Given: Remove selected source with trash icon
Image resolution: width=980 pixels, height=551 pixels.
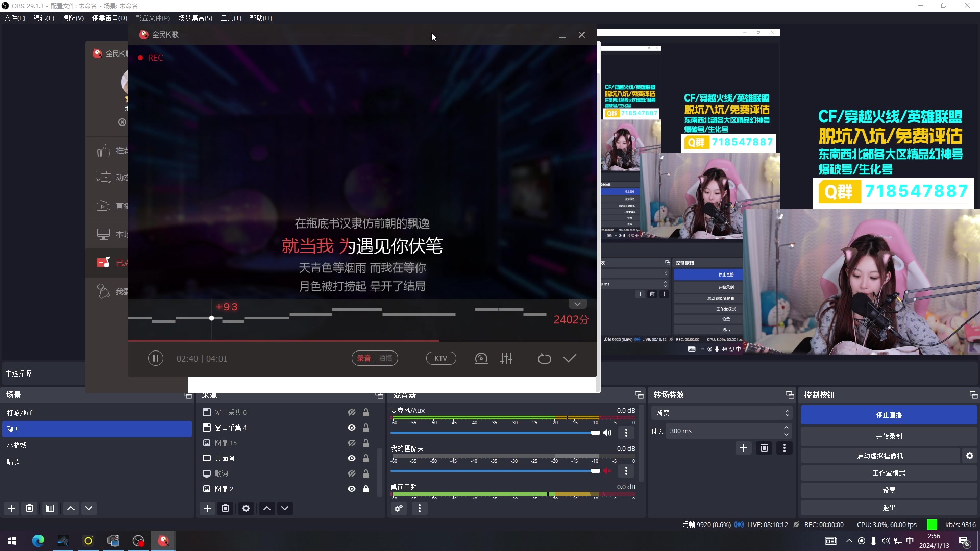Looking at the screenshot, I should pos(225,508).
